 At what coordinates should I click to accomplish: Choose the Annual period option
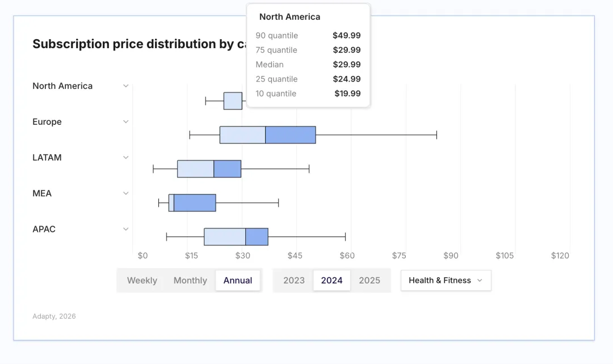point(238,280)
